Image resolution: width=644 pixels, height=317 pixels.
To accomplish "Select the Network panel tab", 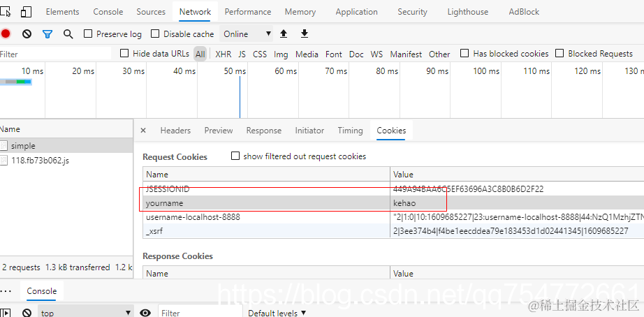I will (195, 12).
